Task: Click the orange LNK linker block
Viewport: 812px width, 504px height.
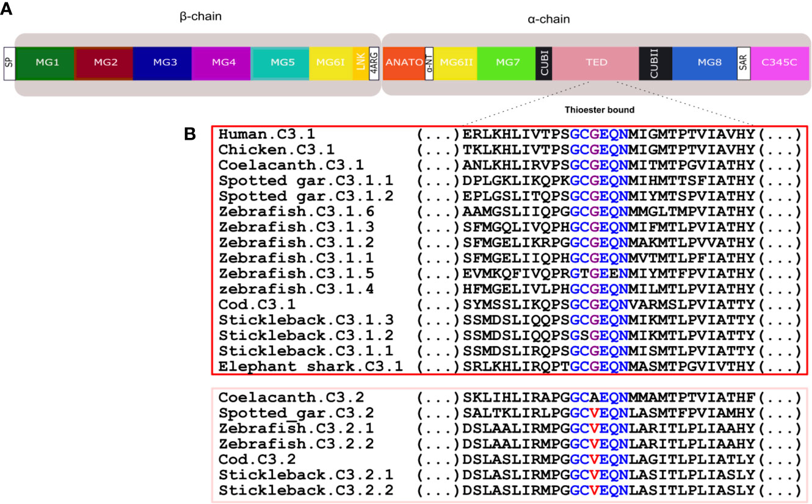Action: [x=361, y=63]
